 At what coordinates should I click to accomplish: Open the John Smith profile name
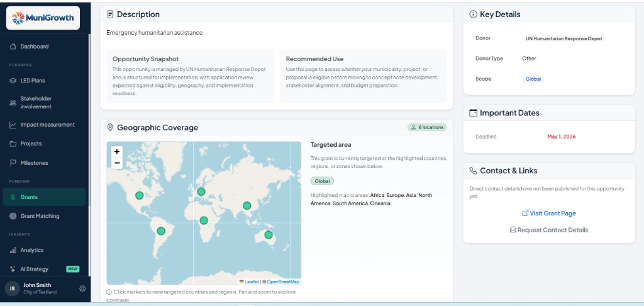pos(37,285)
